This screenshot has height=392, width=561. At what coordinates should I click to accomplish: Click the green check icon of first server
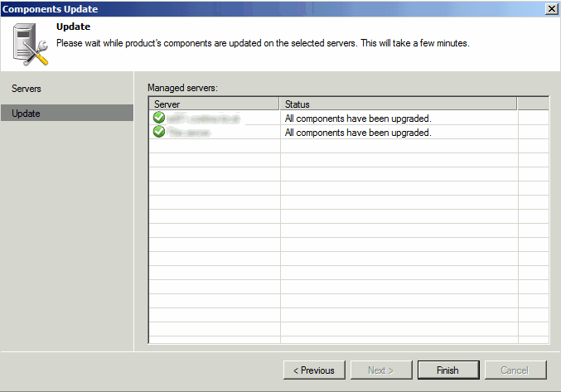click(159, 118)
